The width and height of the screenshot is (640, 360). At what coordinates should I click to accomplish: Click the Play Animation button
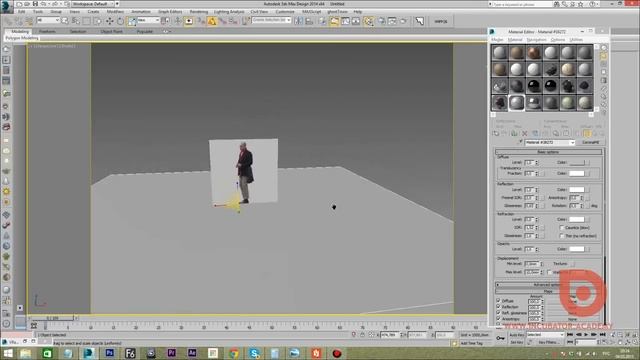(586, 334)
